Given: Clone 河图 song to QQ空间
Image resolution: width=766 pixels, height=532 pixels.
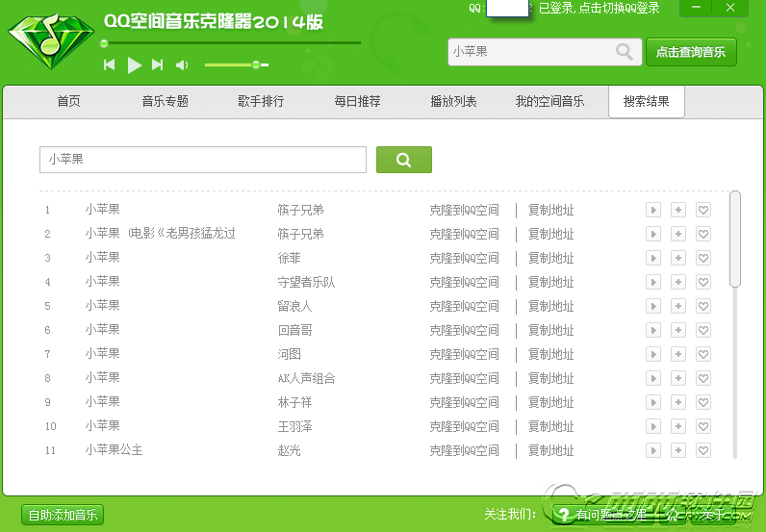Looking at the screenshot, I should pos(464,354).
